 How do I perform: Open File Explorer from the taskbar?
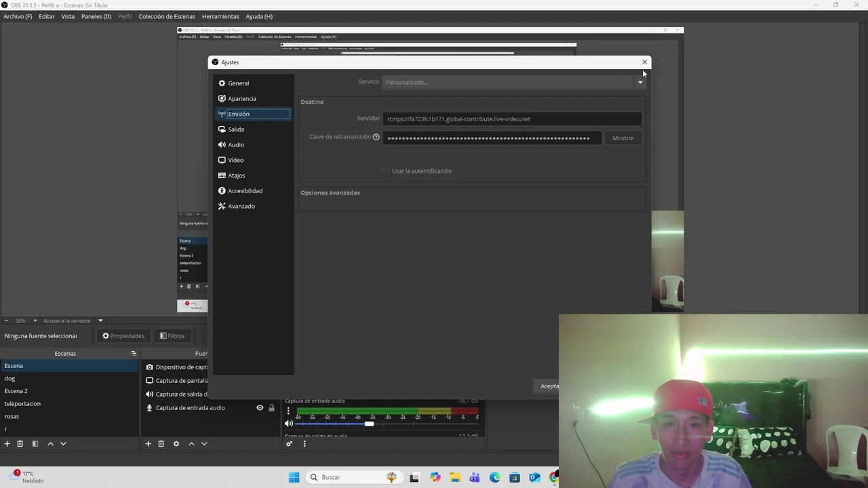pos(455,478)
